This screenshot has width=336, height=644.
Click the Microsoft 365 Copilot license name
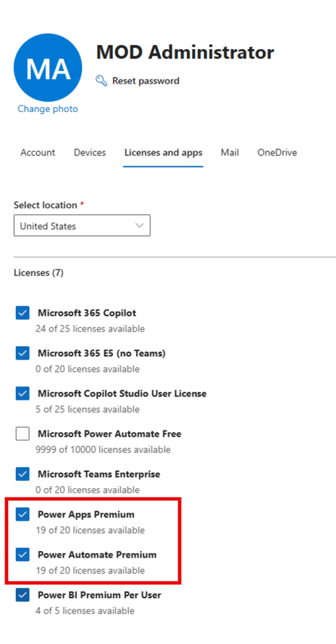pyautogui.click(x=87, y=313)
